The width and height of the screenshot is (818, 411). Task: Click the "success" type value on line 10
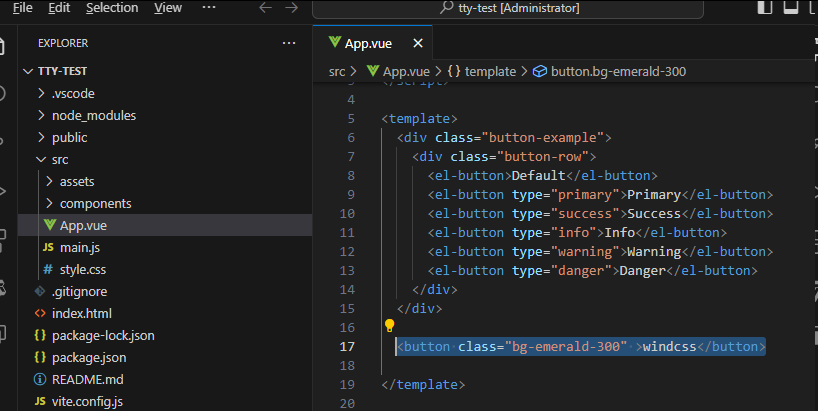[x=589, y=213]
